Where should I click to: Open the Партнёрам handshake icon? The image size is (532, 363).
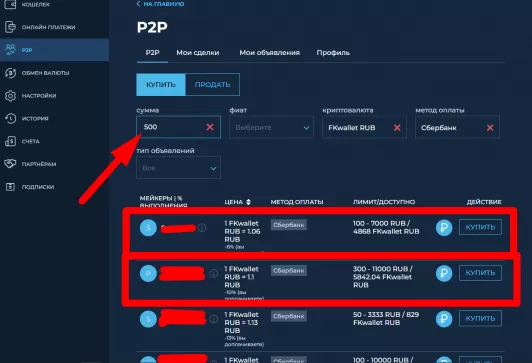[10, 164]
